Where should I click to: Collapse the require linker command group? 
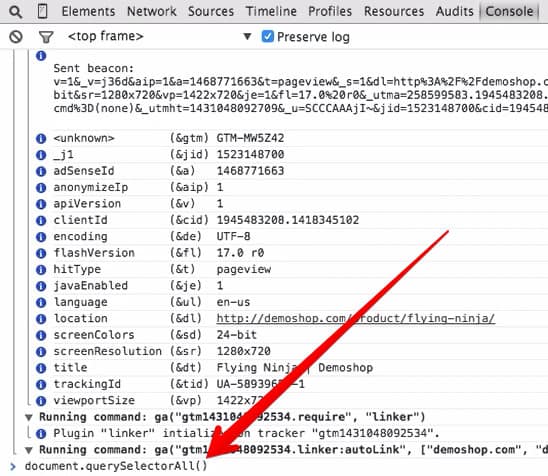coord(29,417)
